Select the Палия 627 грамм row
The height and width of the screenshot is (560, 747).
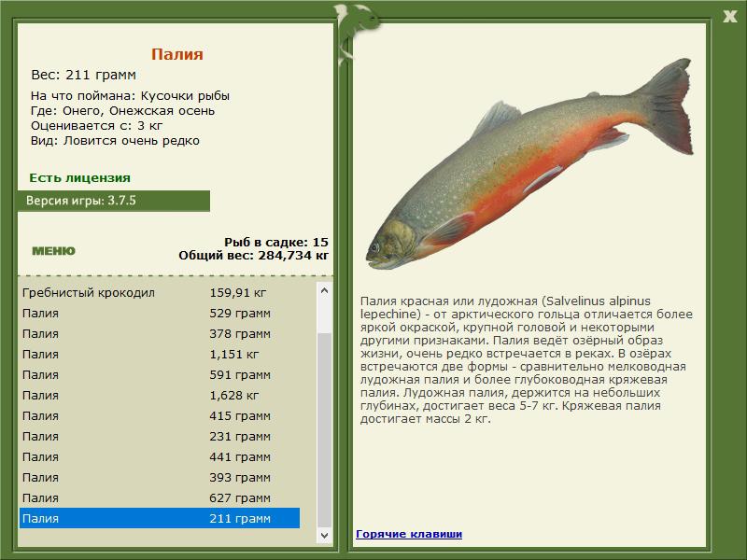[160, 497]
